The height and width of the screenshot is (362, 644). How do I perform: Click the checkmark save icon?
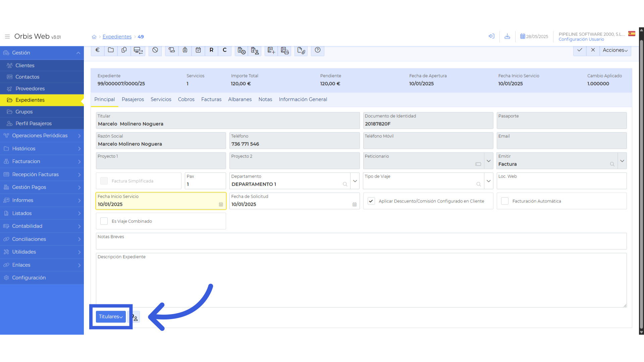pos(580,50)
